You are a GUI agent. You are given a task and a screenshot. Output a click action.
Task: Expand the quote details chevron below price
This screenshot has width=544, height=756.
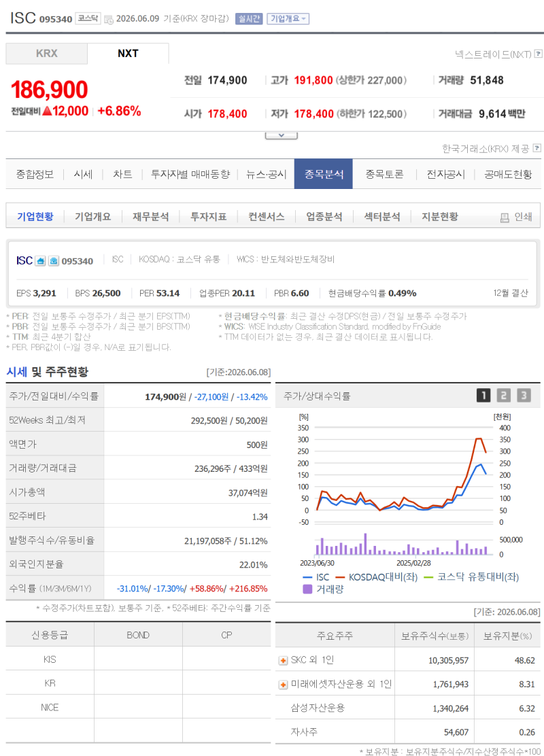pyautogui.click(x=281, y=135)
